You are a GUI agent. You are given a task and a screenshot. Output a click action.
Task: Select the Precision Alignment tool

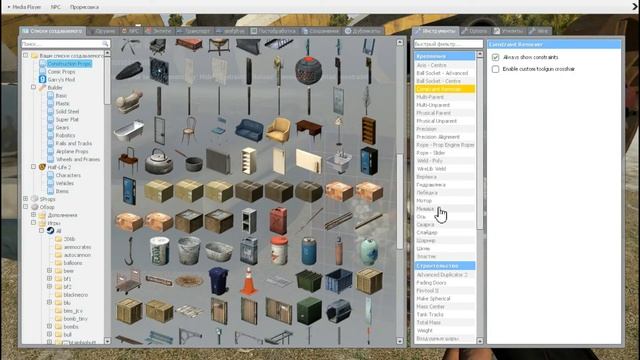click(x=445, y=137)
